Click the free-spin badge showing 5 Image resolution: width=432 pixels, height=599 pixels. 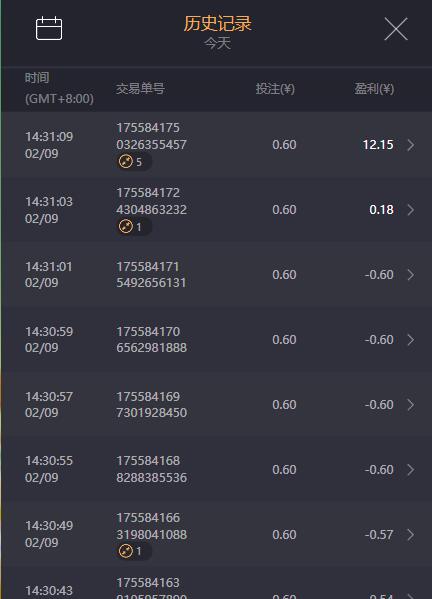click(x=132, y=162)
